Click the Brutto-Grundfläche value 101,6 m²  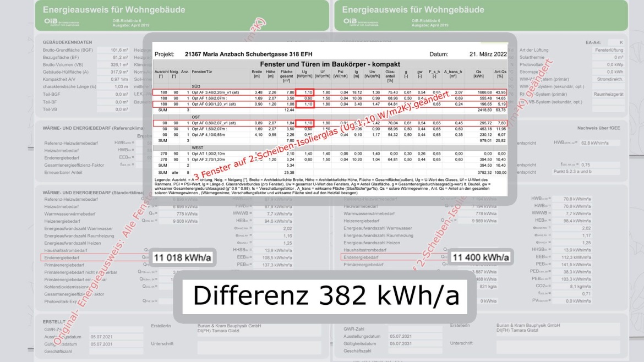coord(113,50)
